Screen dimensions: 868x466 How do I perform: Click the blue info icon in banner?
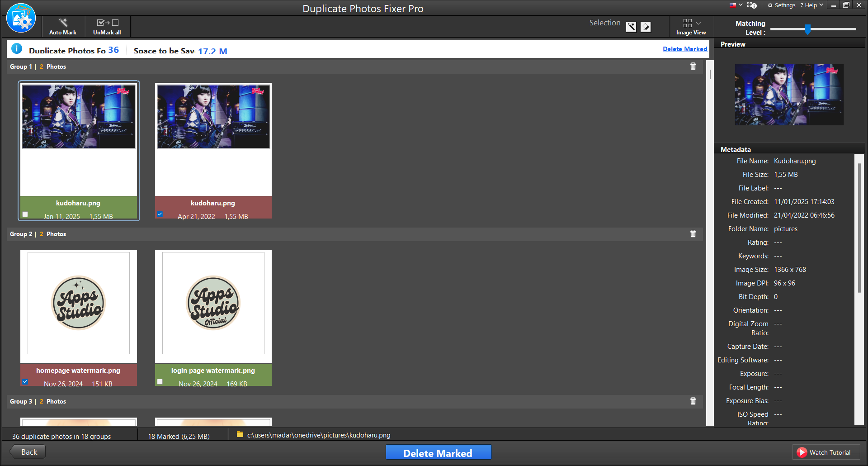pos(17,48)
